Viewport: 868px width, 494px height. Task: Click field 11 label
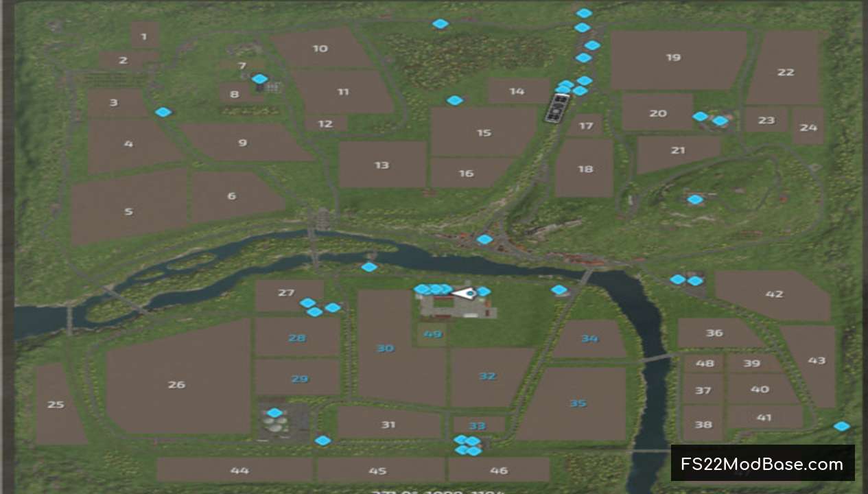point(343,91)
